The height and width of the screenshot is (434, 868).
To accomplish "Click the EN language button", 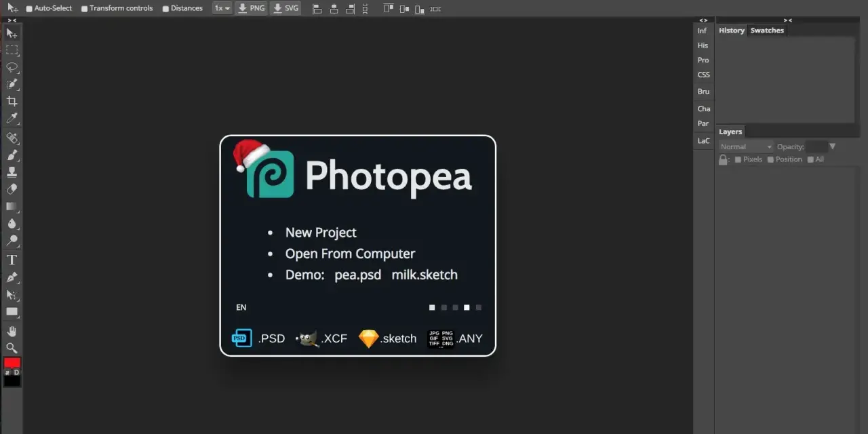I will (241, 307).
